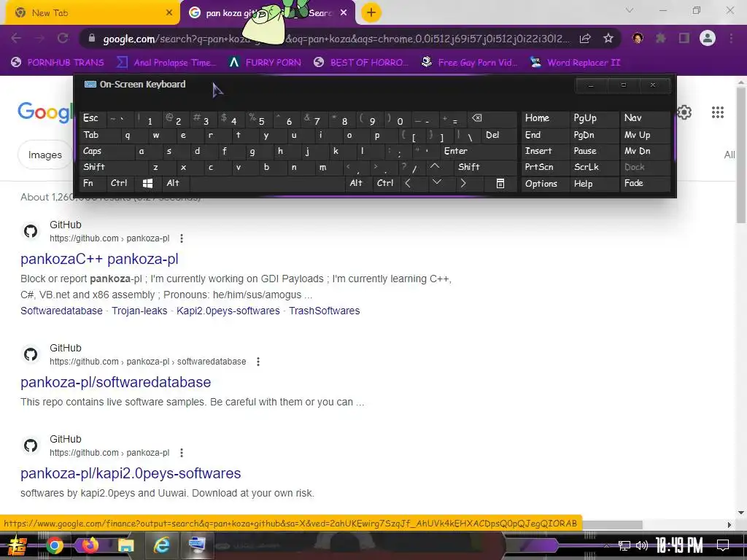Go back to the previous page
The width and height of the screenshot is (747, 560).
[16, 39]
